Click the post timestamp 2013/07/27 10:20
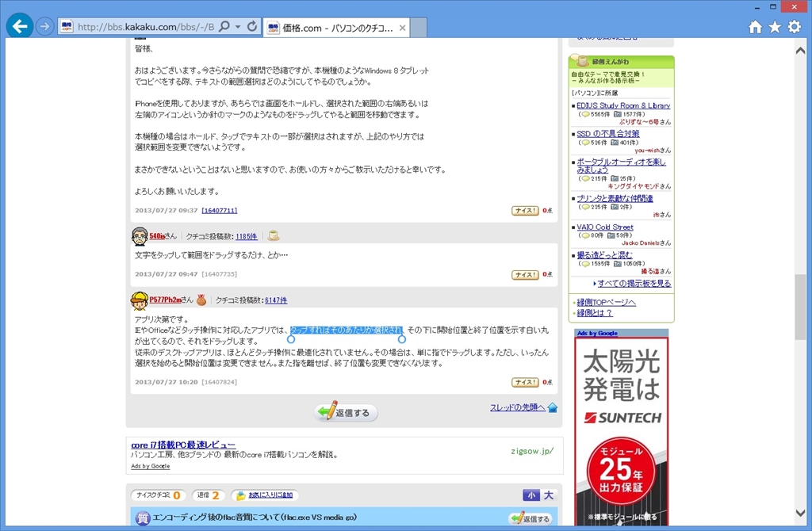The image size is (812, 531). pos(167,382)
